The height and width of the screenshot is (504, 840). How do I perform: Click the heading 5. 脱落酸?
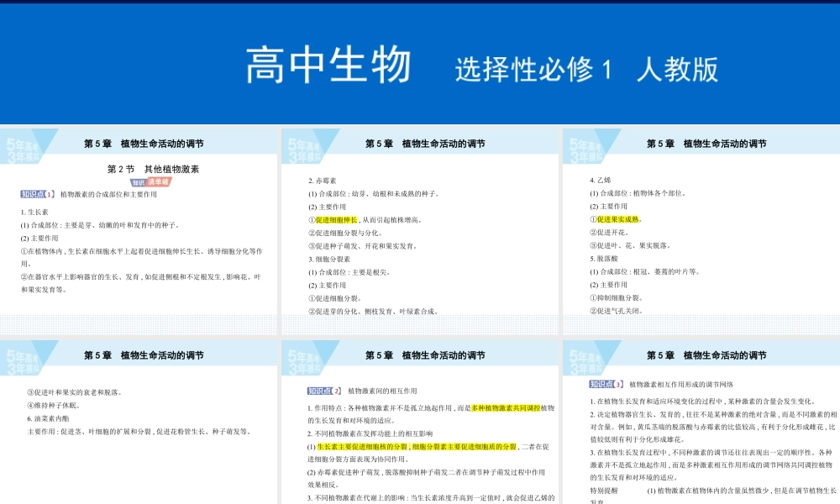604,258
